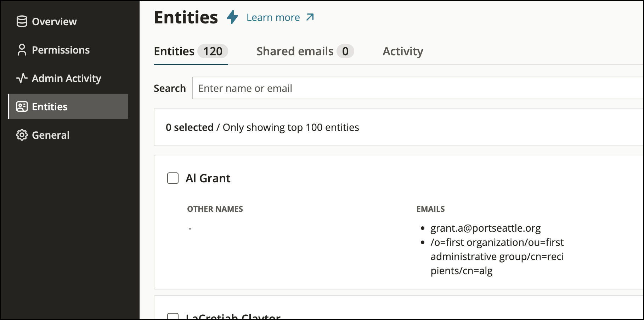The width and height of the screenshot is (644, 320).
Task: Click the Search label
Action: 170,88
